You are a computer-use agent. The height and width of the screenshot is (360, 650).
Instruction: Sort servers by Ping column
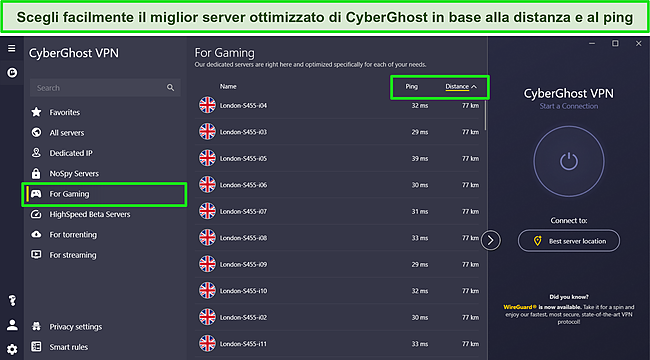click(x=412, y=86)
